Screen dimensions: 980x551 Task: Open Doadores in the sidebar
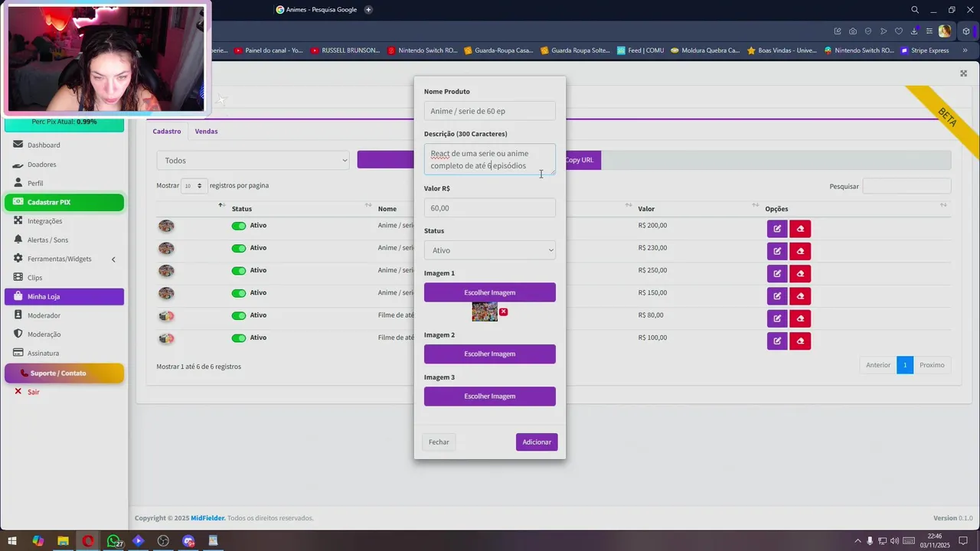42,165
